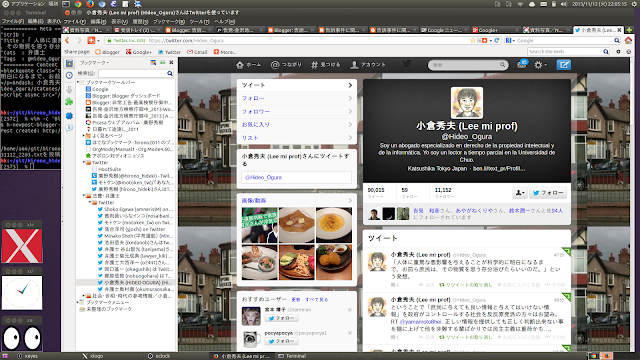Switch to Terminal in bottom taskbar
The image size is (640, 360).
coord(292,356)
